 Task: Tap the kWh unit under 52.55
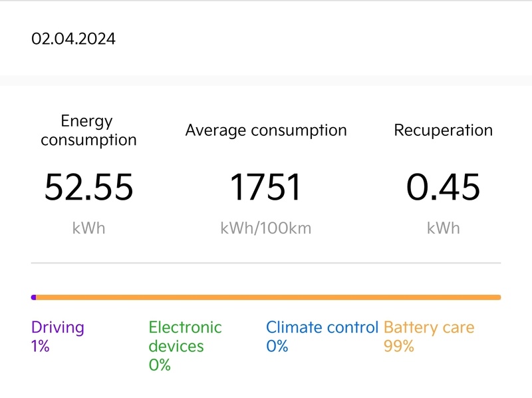[x=89, y=228]
